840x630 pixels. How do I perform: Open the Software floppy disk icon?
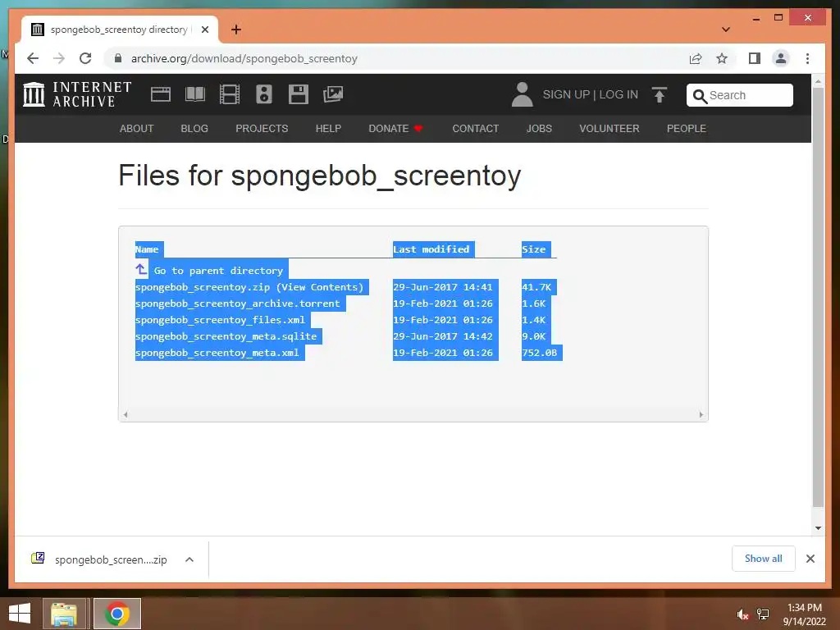click(x=299, y=94)
